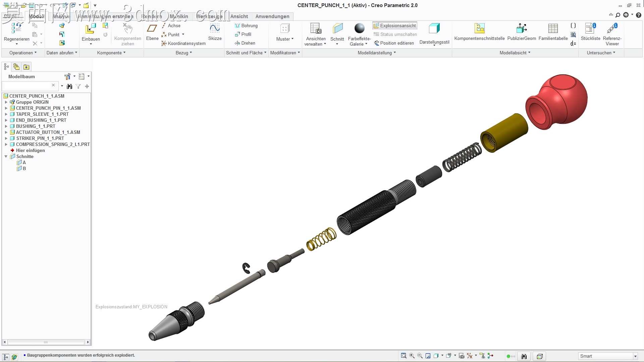Select TAPER_SLEEVE_1_1.PRT in model tree

click(x=42, y=114)
